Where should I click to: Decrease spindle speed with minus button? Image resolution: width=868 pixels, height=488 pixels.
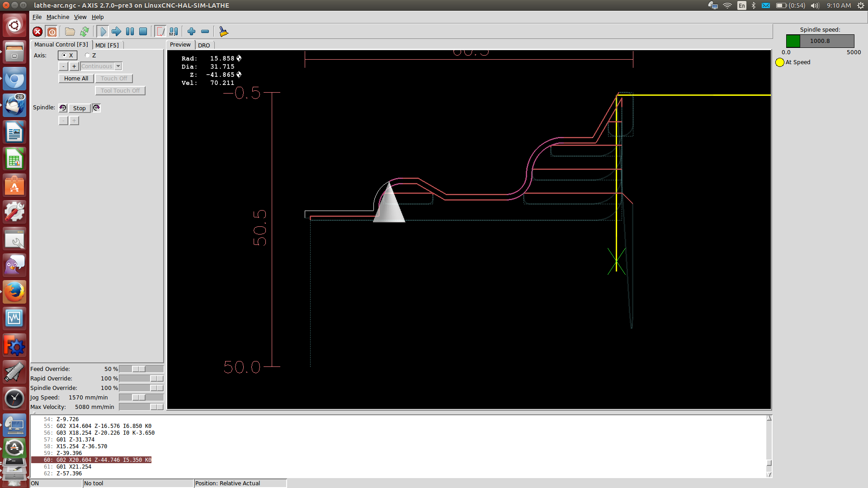(63, 121)
